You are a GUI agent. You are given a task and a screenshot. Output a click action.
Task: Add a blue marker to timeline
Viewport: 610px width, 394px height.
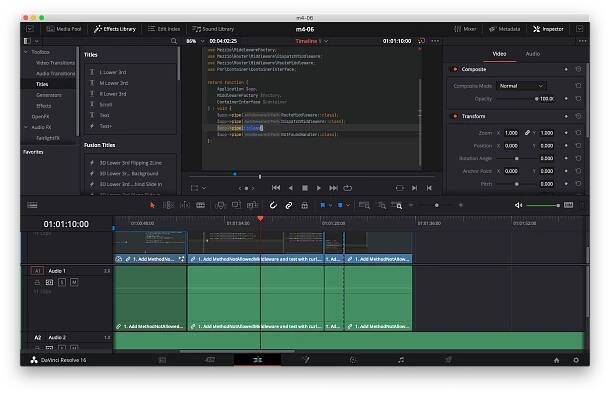pyautogui.click(x=340, y=205)
